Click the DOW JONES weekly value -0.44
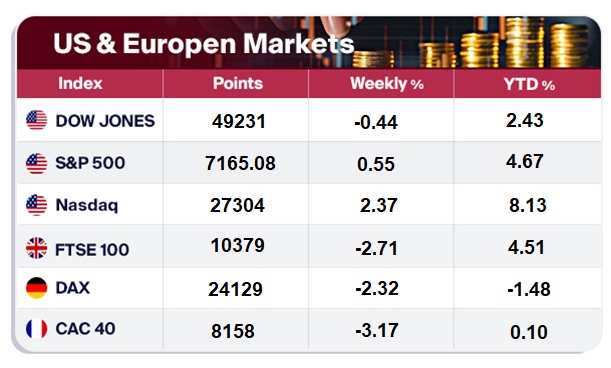 (376, 123)
